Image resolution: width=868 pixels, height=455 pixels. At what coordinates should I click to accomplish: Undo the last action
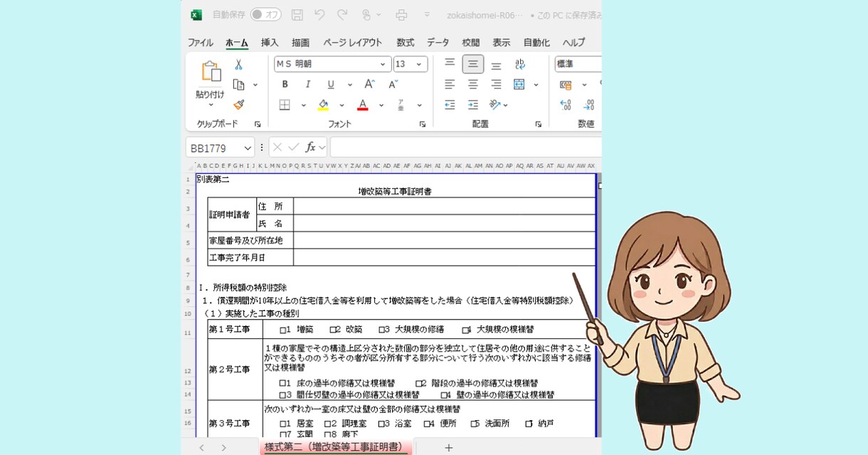(319, 15)
